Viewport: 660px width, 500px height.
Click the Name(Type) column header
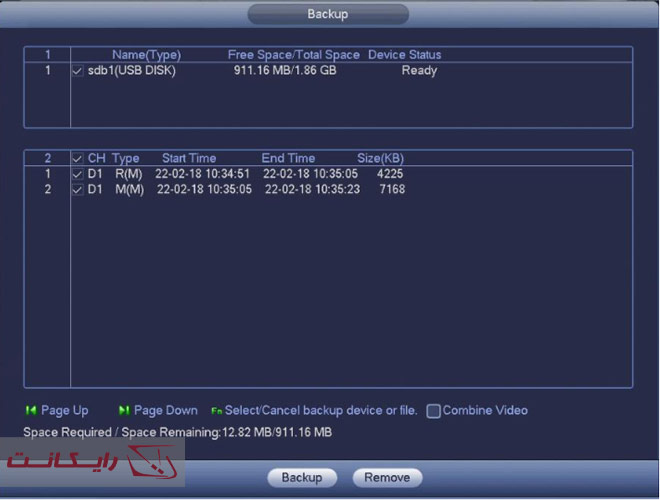tap(146, 54)
